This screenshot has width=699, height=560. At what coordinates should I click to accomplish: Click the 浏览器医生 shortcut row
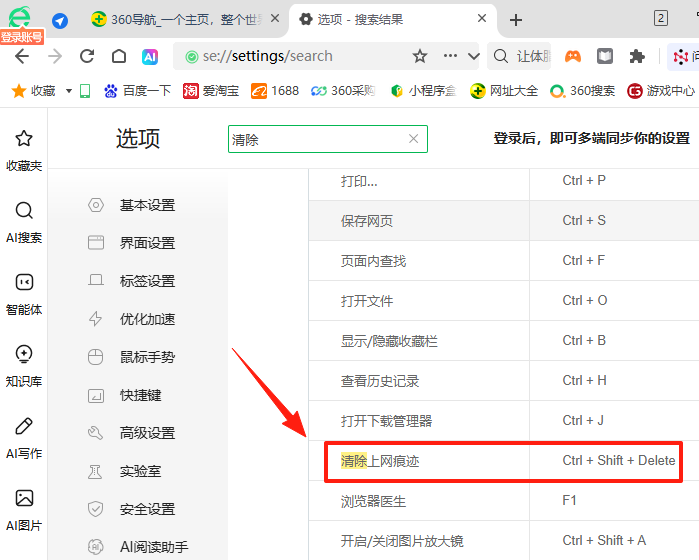click(x=504, y=501)
